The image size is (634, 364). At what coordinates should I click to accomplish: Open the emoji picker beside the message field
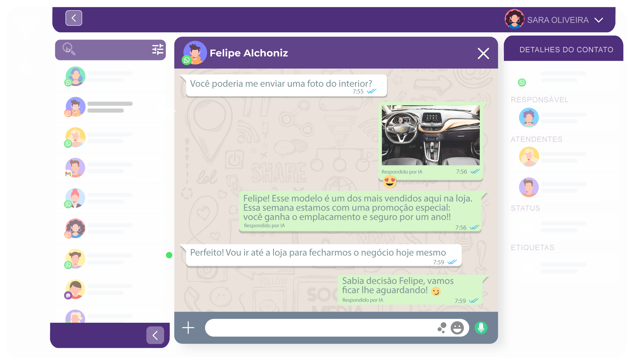[x=458, y=328]
